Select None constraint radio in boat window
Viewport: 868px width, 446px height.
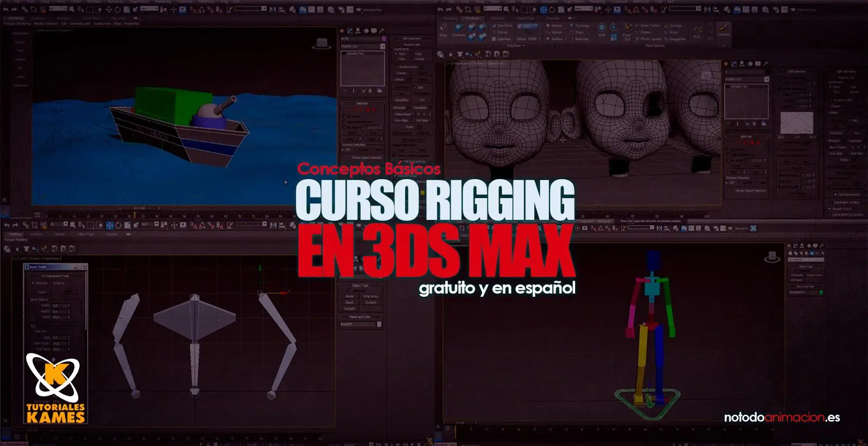tap(396, 54)
